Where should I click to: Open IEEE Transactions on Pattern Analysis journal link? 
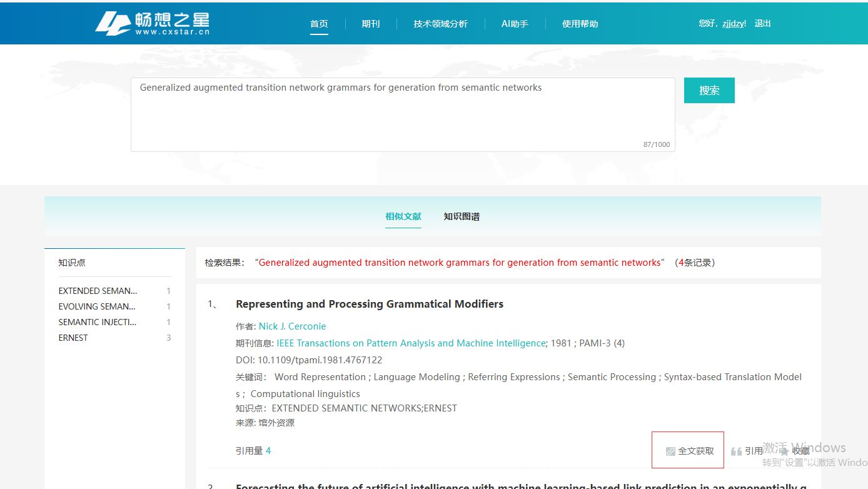(x=411, y=343)
